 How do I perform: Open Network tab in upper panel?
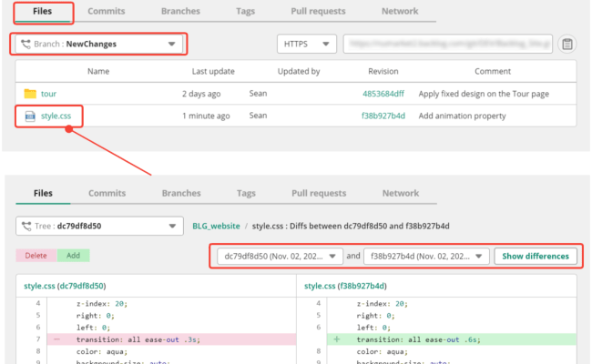tap(400, 11)
